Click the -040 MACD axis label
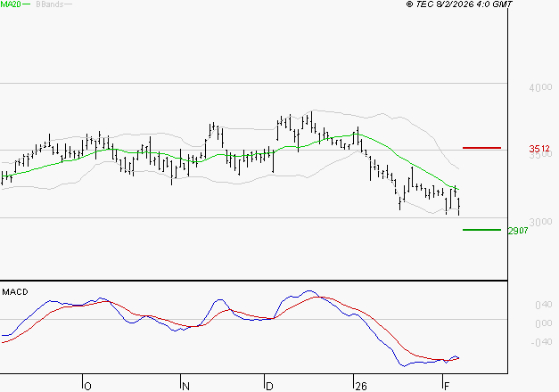Screen dimensions: 559x392 pyautogui.click(x=541, y=342)
